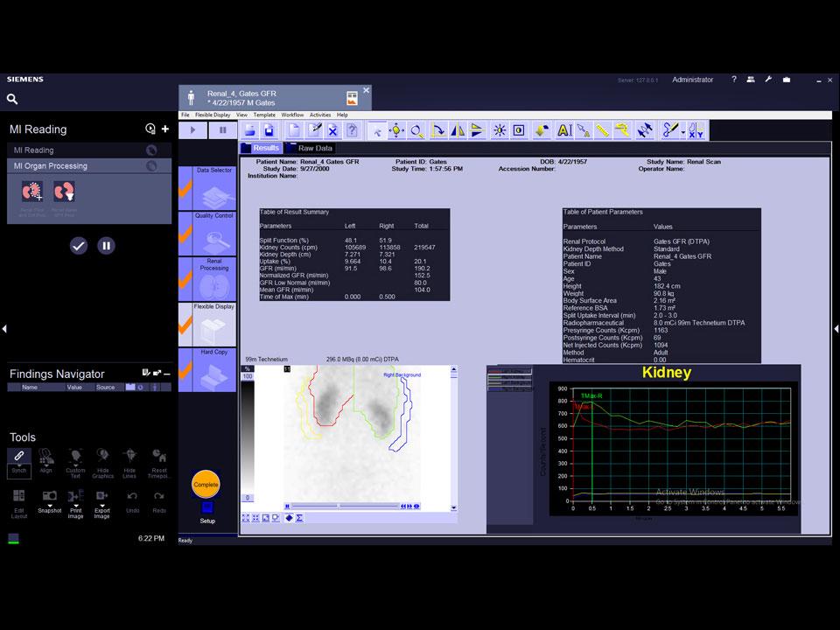Click the X Y axis toolbar icon
The image size is (840, 630).
tap(696, 130)
